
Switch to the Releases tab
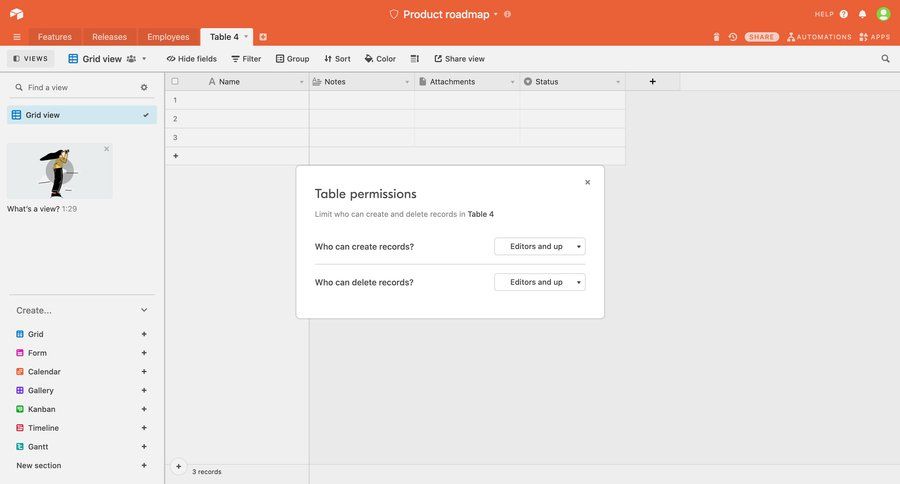tap(109, 37)
